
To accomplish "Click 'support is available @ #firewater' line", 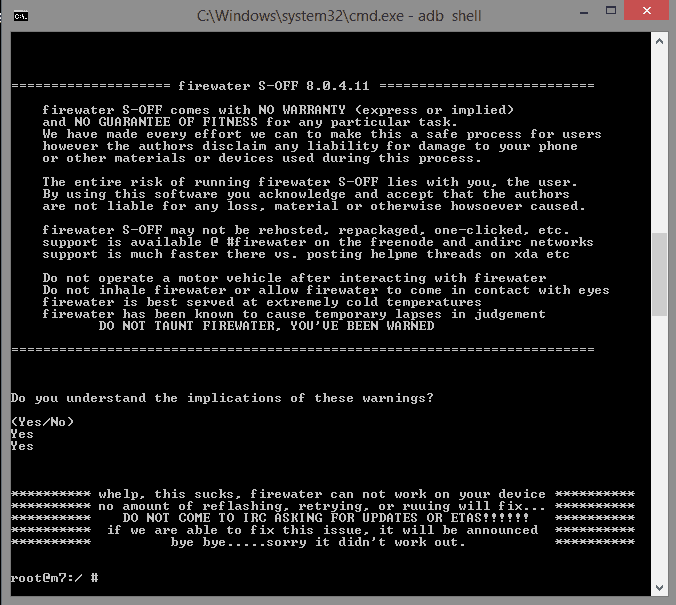I will click(x=318, y=242).
